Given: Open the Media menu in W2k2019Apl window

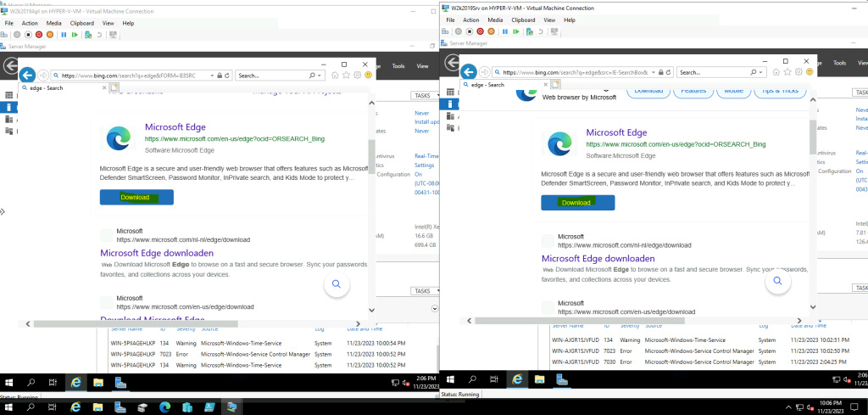Looking at the screenshot, I should tap(53, 23).
